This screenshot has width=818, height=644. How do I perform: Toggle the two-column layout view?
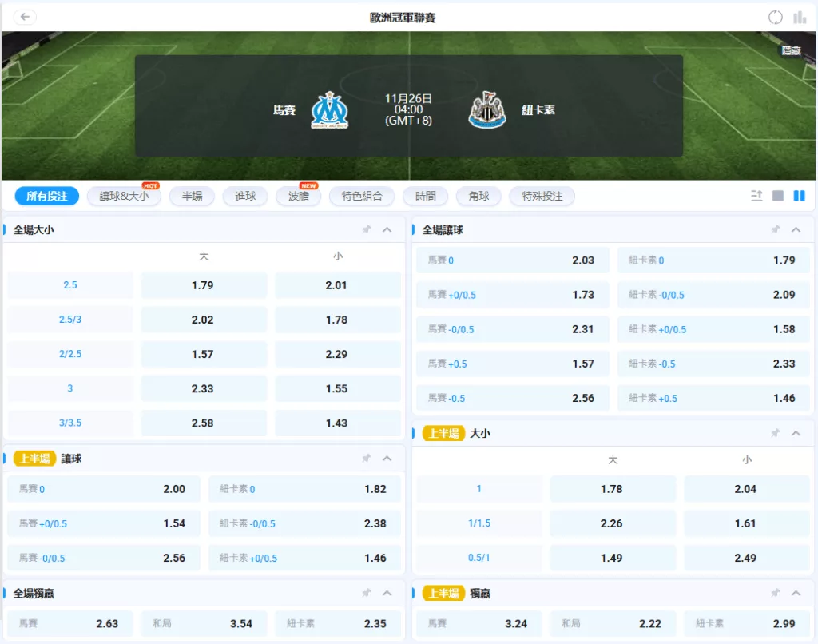click(798, 196)
